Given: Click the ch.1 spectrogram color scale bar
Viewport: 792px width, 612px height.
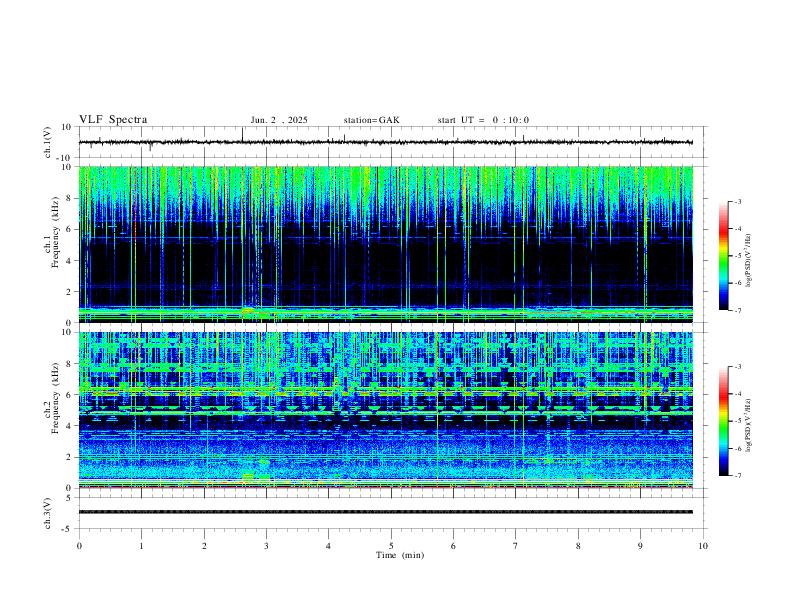Looking at the screenshot, I should [x=723, y=256].
